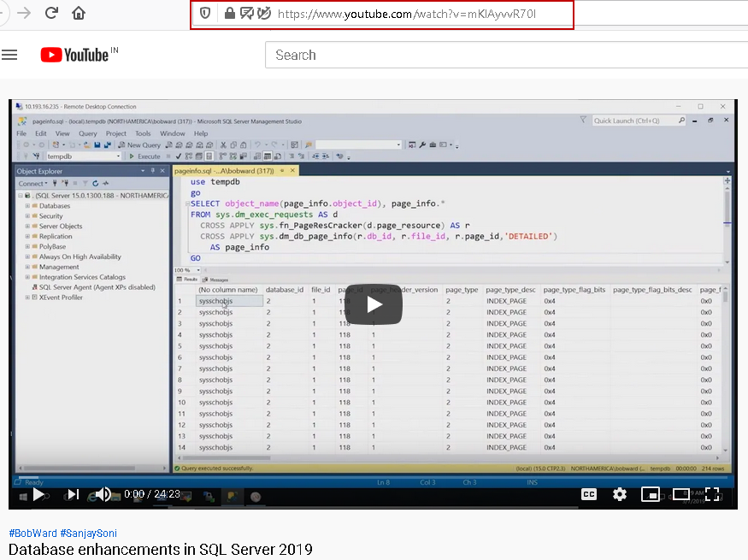Open the Edit menu in SSMS

pos(40,133)
